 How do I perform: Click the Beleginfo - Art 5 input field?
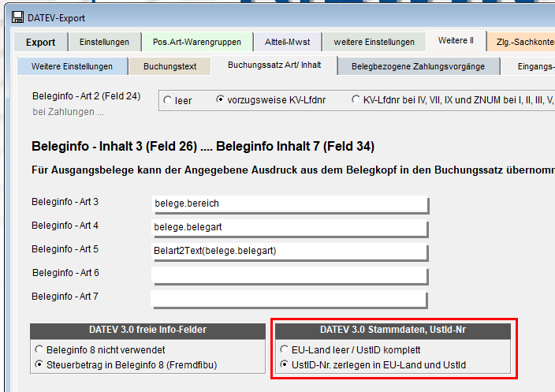tap(289, 251)
